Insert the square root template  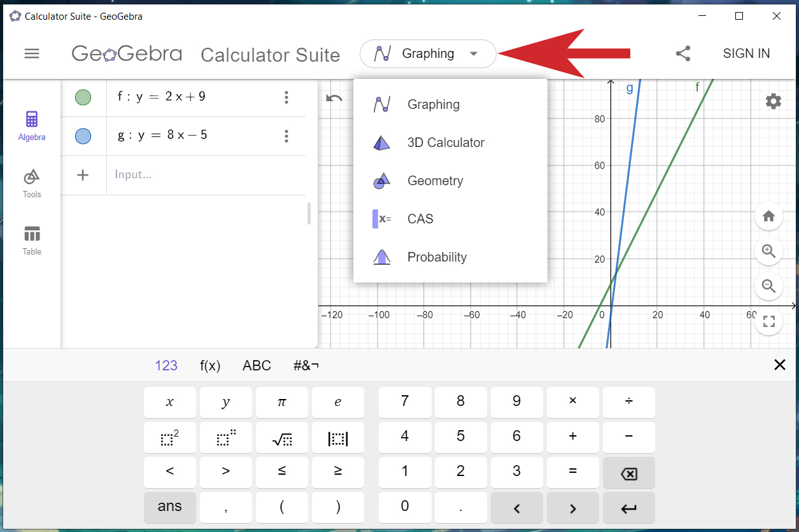point(281,438)
